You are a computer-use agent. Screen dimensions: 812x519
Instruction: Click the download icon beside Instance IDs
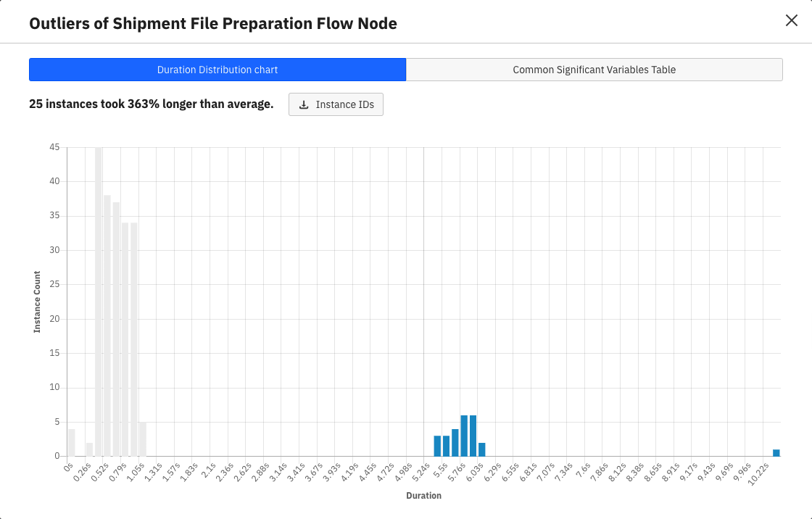coord(304,104)
